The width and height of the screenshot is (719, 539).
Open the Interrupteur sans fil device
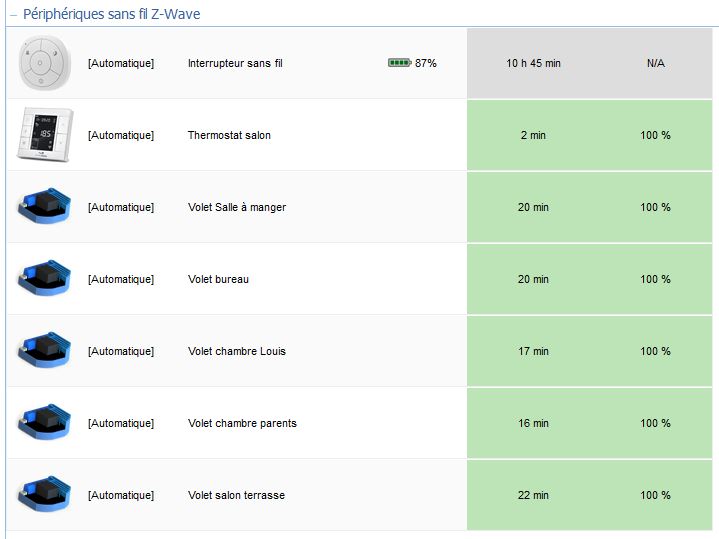(235, 63)
